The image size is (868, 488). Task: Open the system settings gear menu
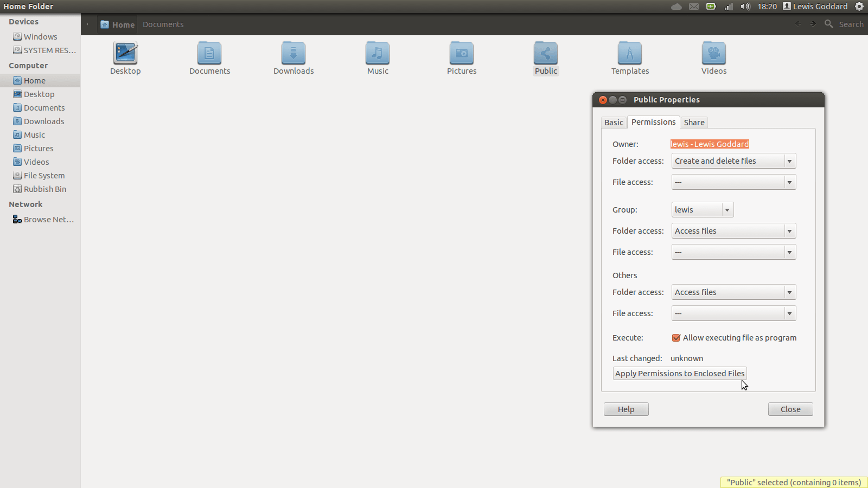(x=859, y=7)
